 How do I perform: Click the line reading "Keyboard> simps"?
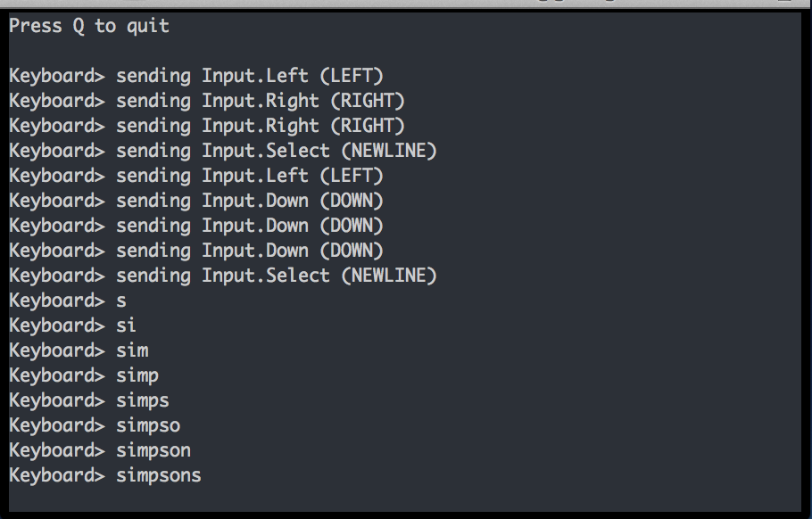89,401
